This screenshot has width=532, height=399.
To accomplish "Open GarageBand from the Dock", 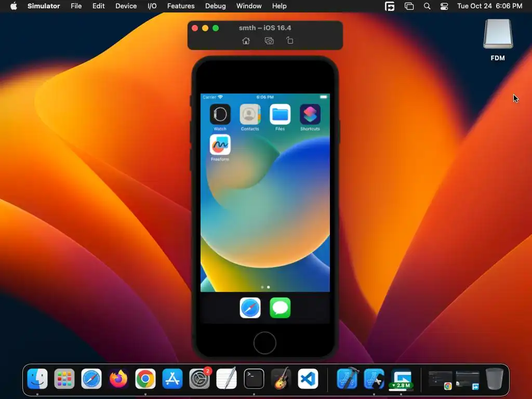I will pos(281,379).
